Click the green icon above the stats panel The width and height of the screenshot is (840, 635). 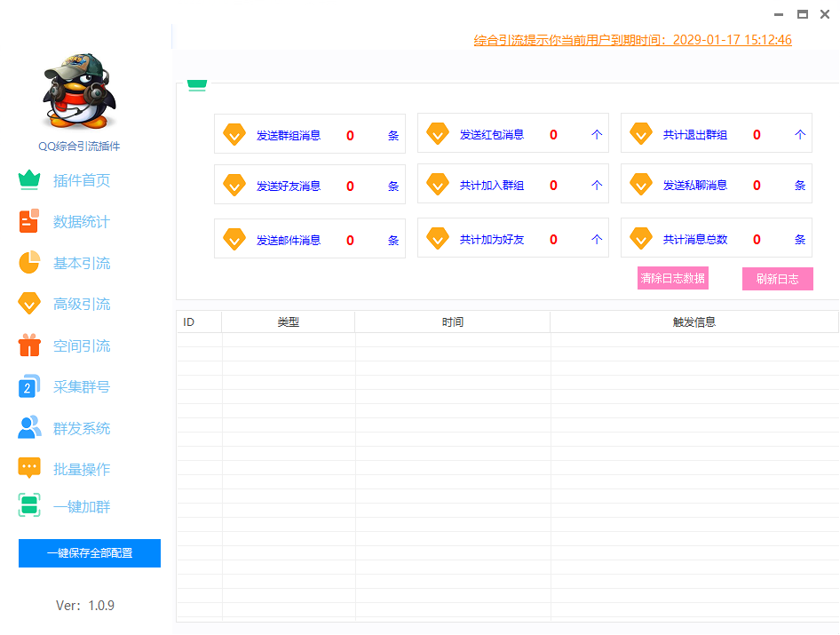click(x=197, y=85)
